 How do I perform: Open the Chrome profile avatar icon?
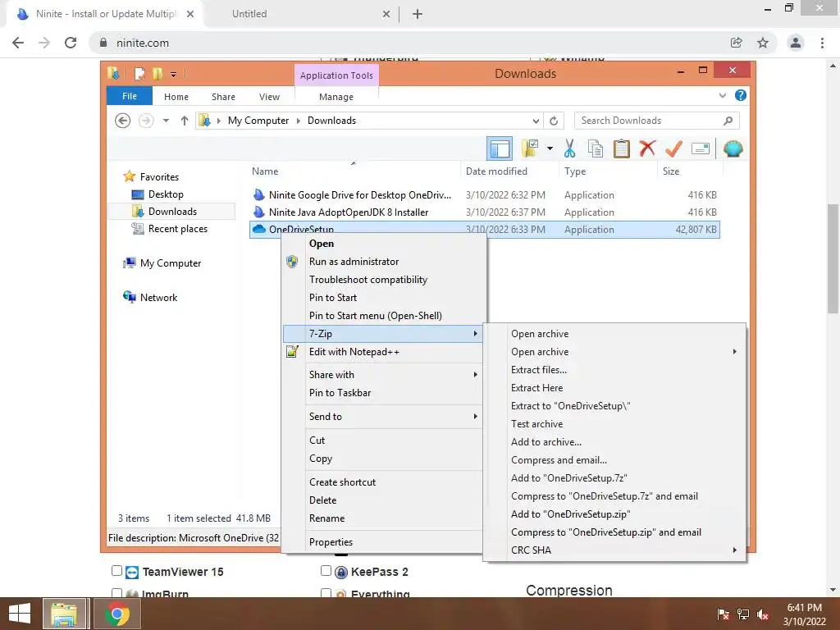coord(796,43)
